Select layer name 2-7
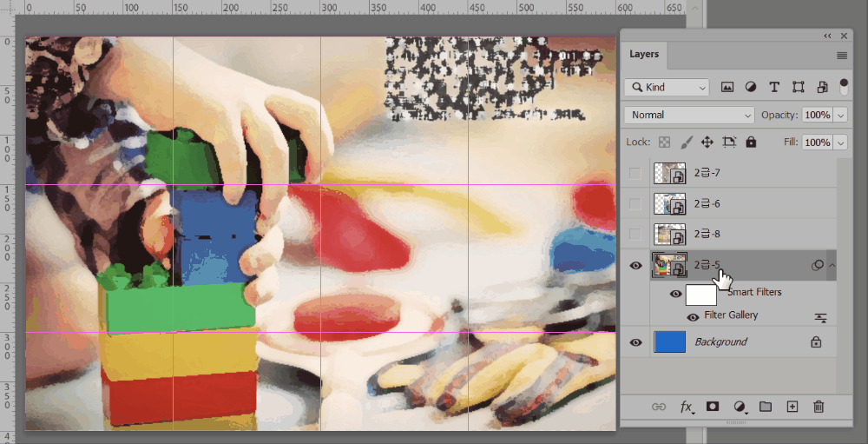868x444 pixels. click(x=707, y=174)
